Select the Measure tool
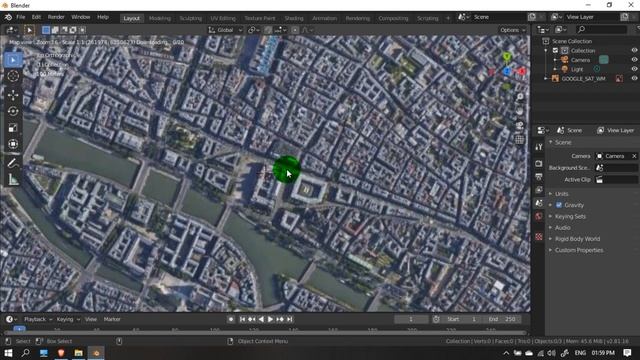Viewport: 640px width, 360px height. click(x=13, y=179)
